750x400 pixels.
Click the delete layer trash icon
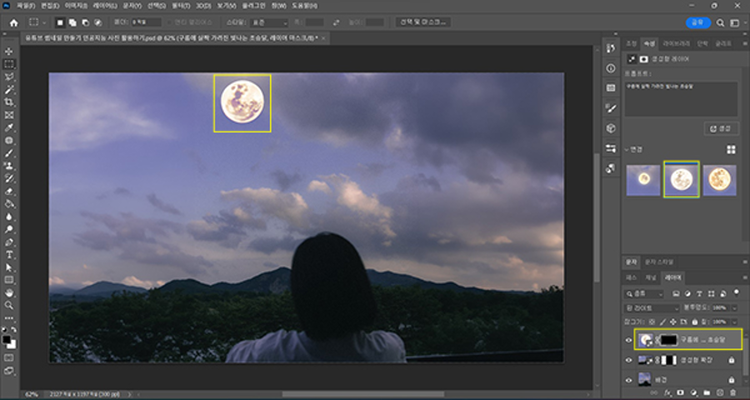[x=732, y=393]
